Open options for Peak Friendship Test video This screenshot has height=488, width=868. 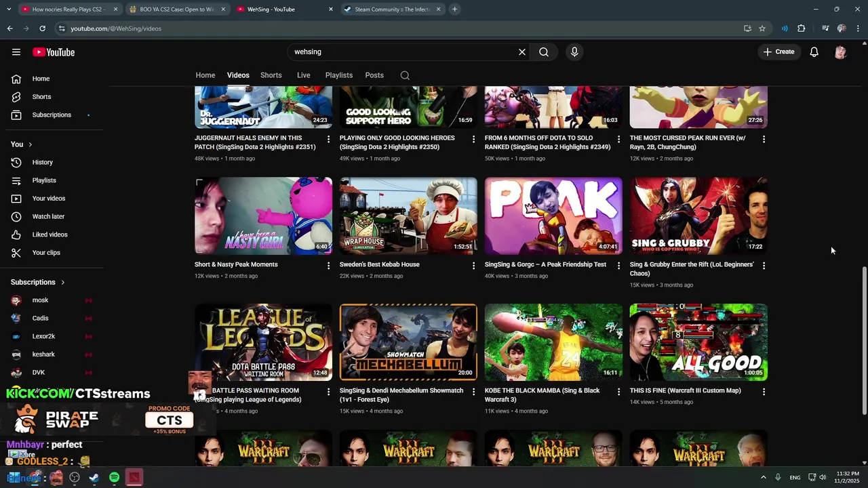click(x=618, y=266)
